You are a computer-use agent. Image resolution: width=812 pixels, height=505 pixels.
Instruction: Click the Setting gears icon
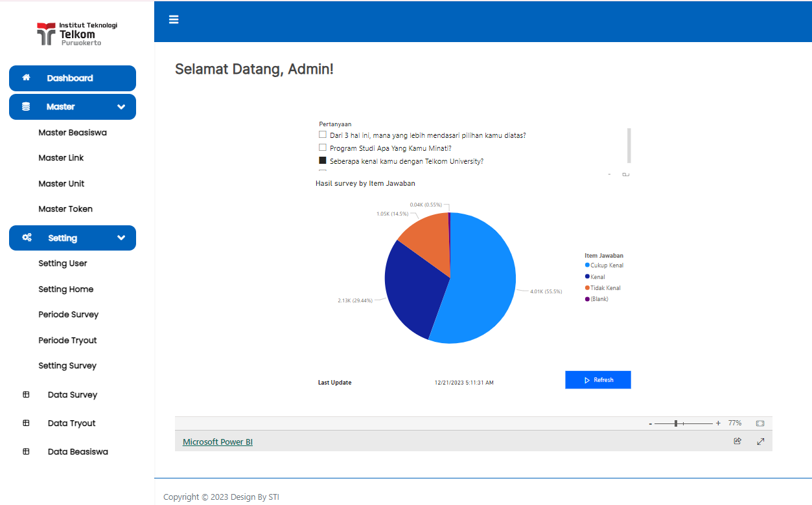tap(27, 238)
